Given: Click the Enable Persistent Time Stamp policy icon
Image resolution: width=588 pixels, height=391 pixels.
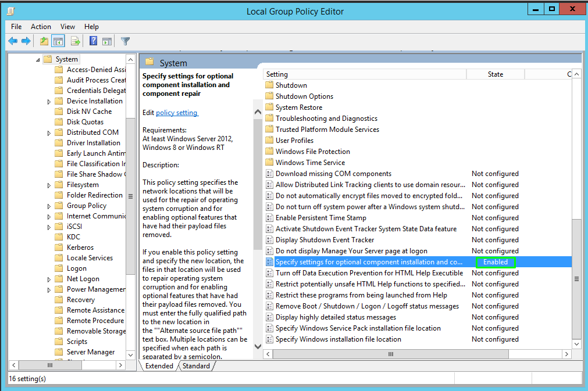Looking at the screenshot, I should click(x=269, y=218).
